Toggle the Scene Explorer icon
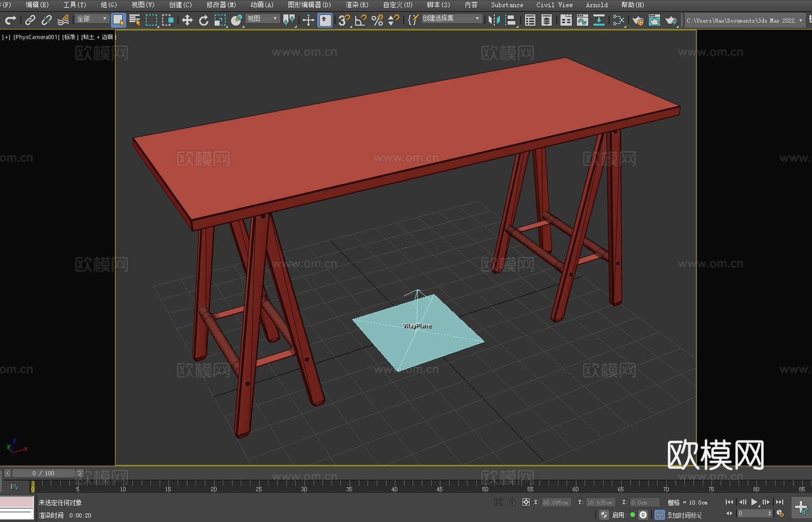 click(x=530, y=20)
